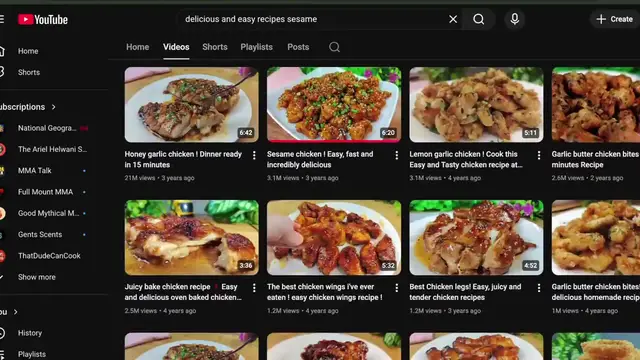Start voice search with microphone
Viewport: 640px width, 360px height.
click(515, 19)
